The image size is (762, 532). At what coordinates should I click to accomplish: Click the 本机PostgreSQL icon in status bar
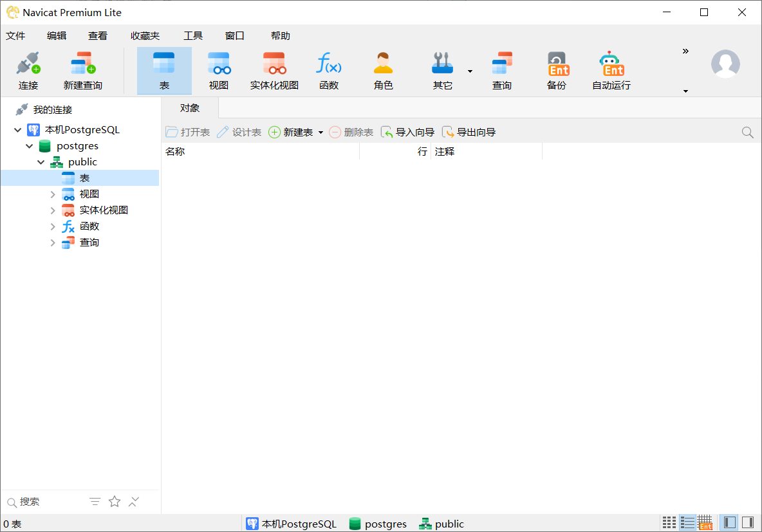pyautogui.click(x=252, y=524)
